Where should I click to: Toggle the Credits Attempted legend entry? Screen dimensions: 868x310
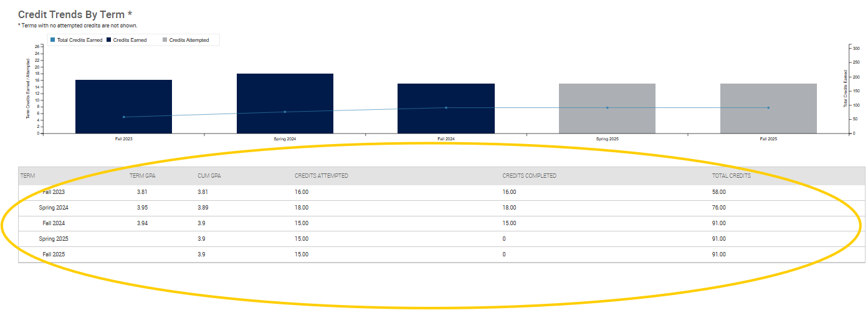(186, 40)
